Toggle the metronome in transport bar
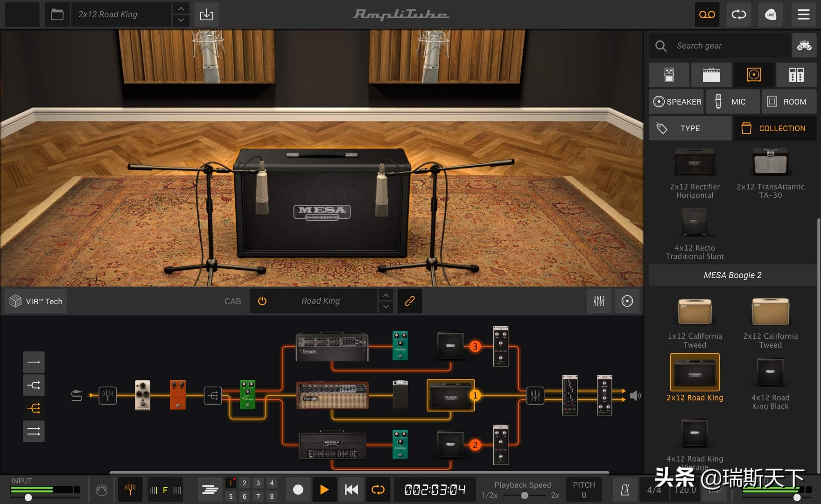Screen dimensions: 821x504 [x=625, y=490]
